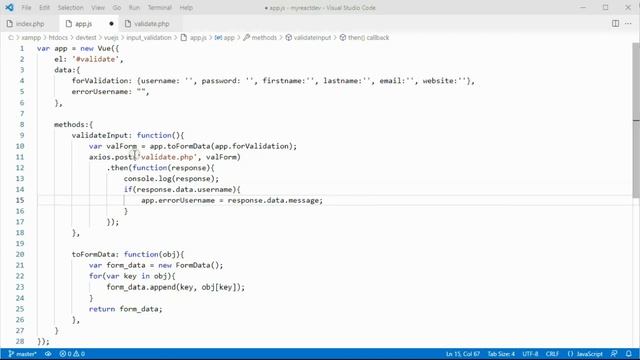Click 'forValidation' on line 4

[x=100, y=81]
